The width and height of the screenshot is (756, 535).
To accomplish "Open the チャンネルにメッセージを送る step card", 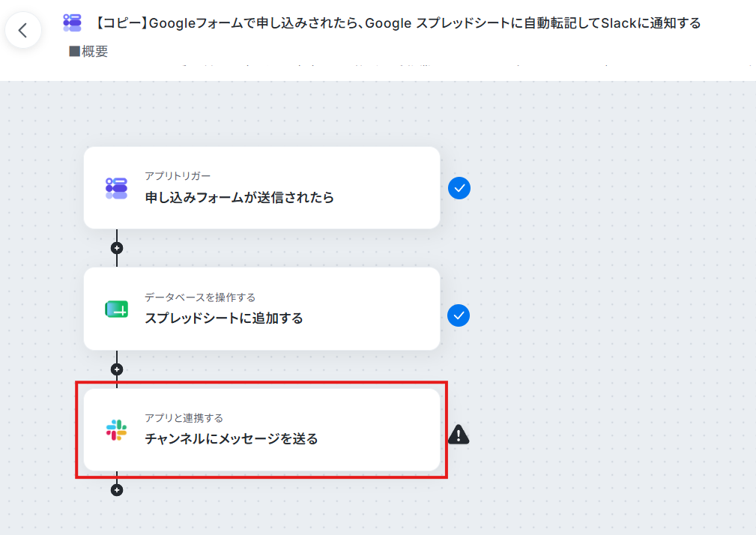I will tap(261, 430).
